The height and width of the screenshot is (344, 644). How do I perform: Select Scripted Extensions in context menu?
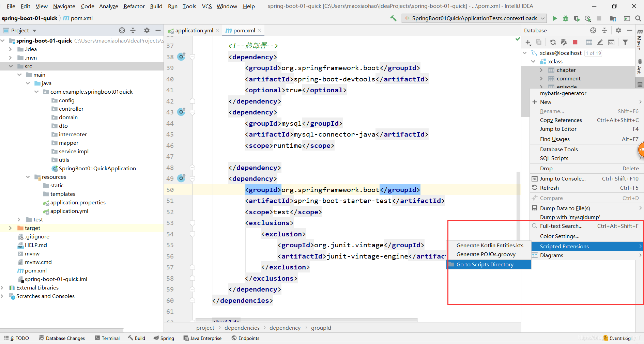(x=586, y=246)
